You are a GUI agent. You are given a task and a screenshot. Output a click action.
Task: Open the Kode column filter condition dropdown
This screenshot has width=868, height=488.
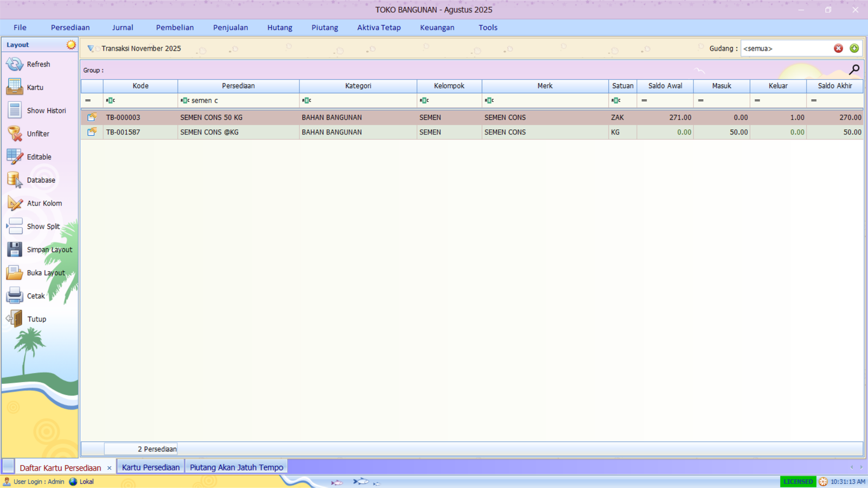coord(110,100)
